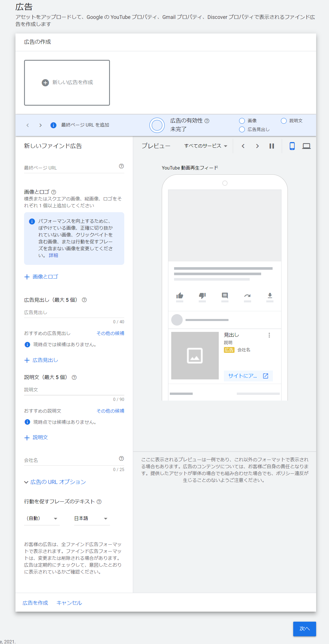Select 説明文 radio in ad strength bar
The width and height of the screenshot is (329, 644).
284,121
